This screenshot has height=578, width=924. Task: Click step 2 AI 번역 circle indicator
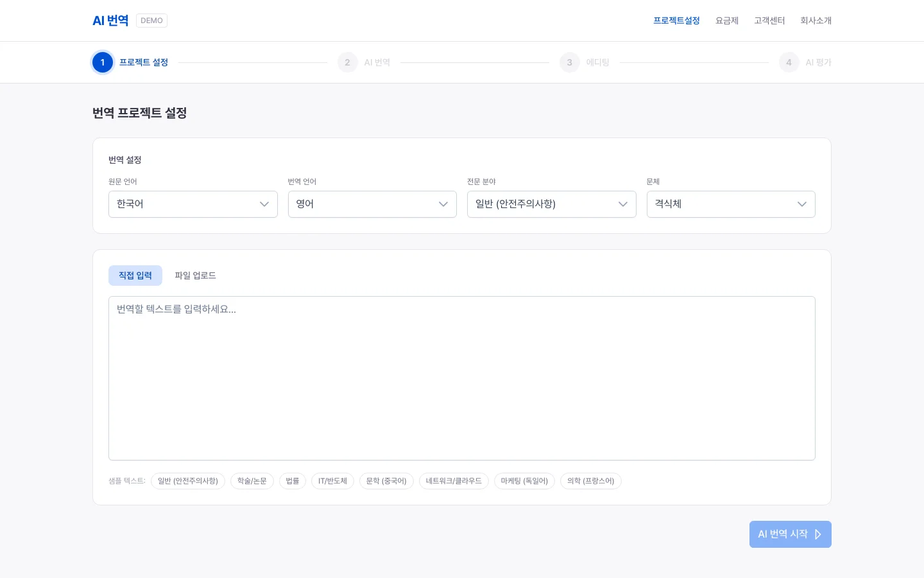[x=347, y=62]
